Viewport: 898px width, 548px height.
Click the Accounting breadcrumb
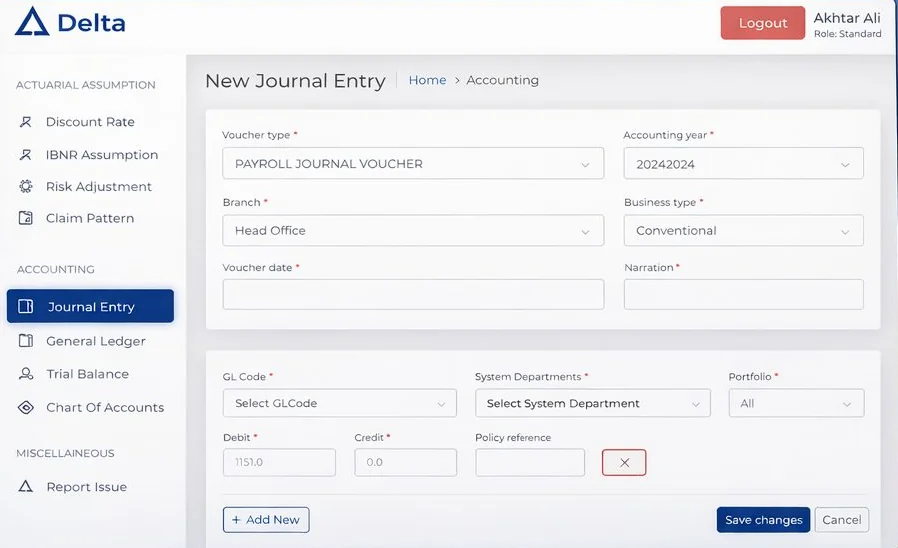(x=502, y=80)
